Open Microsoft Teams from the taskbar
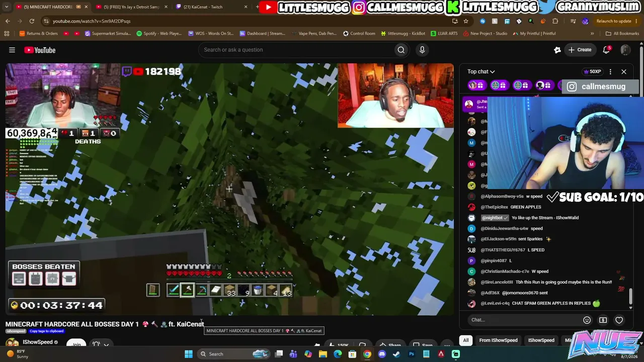The height and width of the screenshot is (362, 644). coord(293,354)
